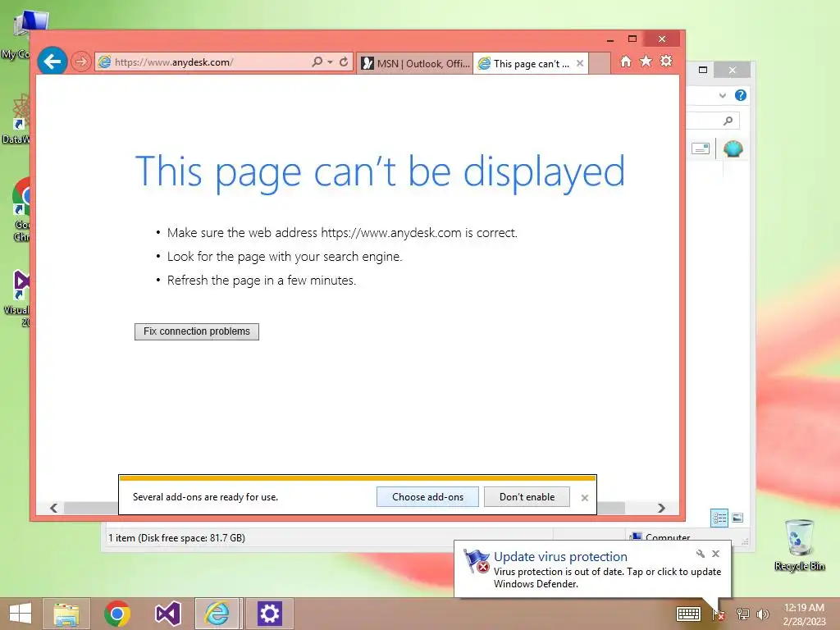
Task: Open the gear settings app on taskbar
Action: pyautogui.click(x=269, y=614)
